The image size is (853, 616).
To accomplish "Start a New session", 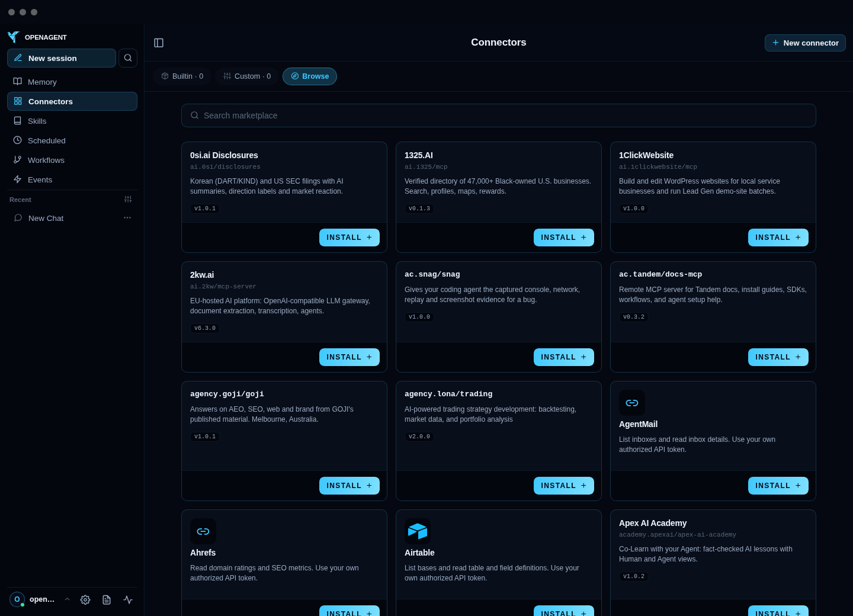I will click(62, 58).
